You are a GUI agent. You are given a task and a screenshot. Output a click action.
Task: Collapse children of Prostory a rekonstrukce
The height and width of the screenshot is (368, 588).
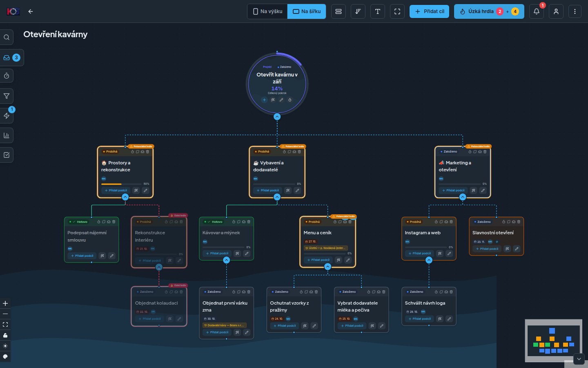pos(125,197)
